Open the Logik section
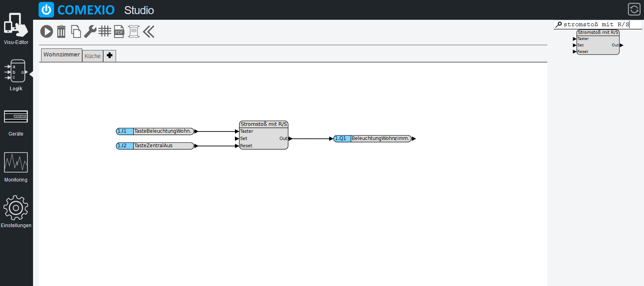This screenshot has height=286, width=644. pos(16,75)
